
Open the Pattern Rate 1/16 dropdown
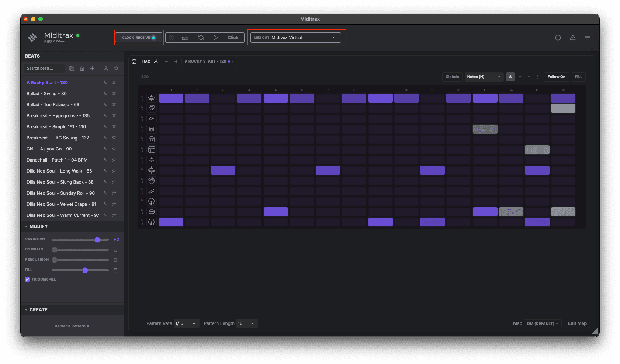point(187,323)
